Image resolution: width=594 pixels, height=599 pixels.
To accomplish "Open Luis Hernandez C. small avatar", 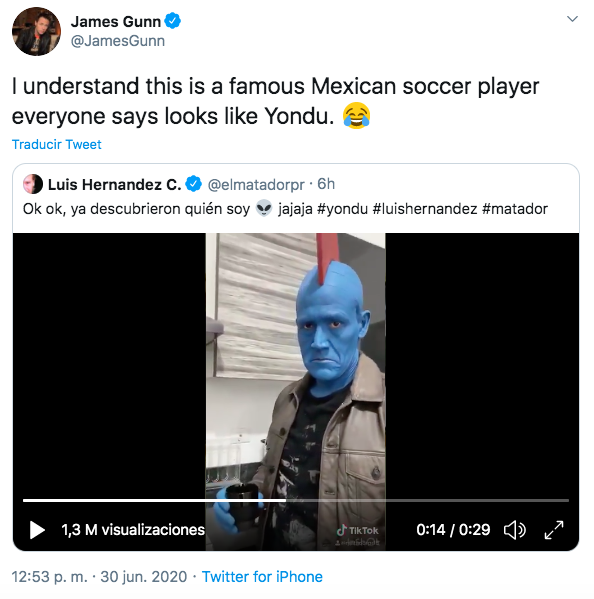I will pyautogui.click(x=33, y=184).
